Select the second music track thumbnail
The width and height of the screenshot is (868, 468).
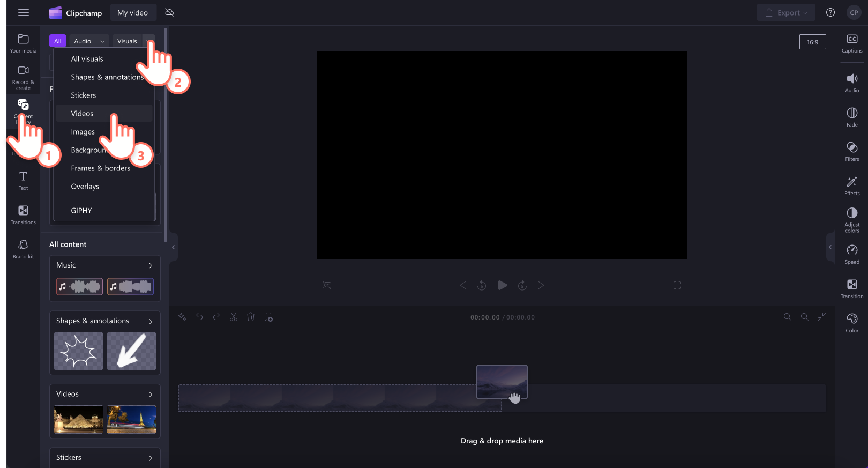tap(130, 287)
